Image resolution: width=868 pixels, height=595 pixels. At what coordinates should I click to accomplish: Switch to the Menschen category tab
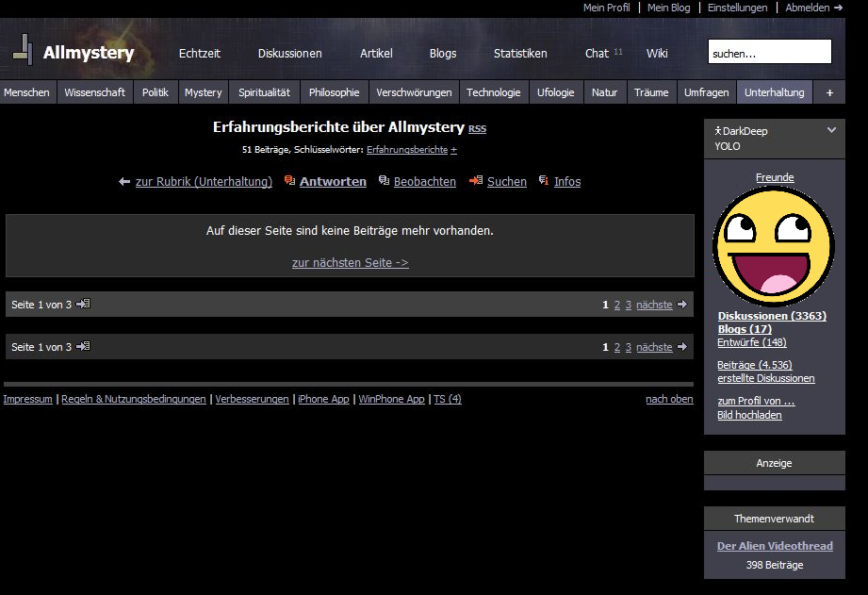[26, 92]
